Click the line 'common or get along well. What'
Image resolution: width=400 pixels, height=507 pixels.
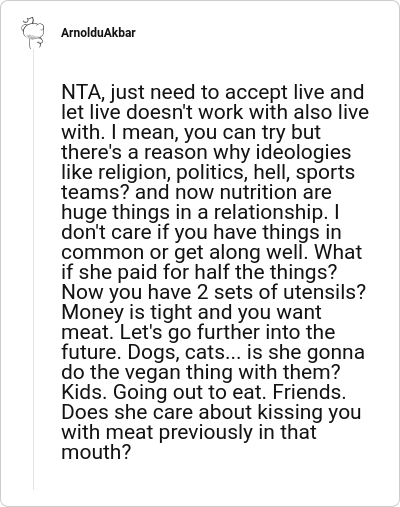pos(212,252)
